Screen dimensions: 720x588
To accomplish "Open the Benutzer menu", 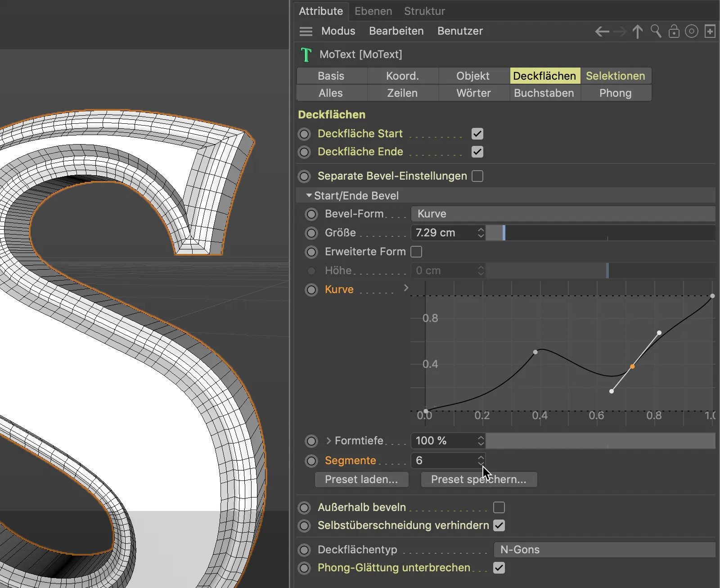I will coord(460,31).
